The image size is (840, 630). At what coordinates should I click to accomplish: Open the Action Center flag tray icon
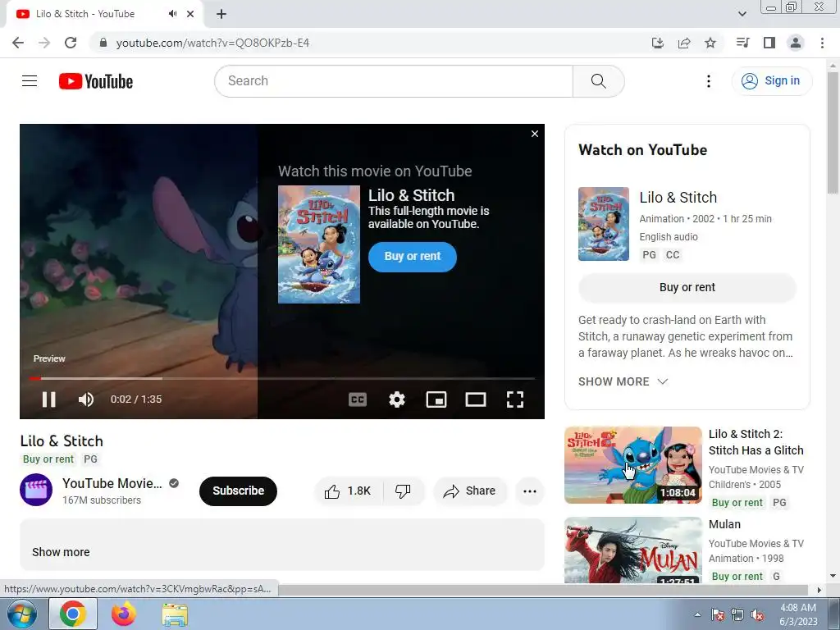(x=718, y=614)
